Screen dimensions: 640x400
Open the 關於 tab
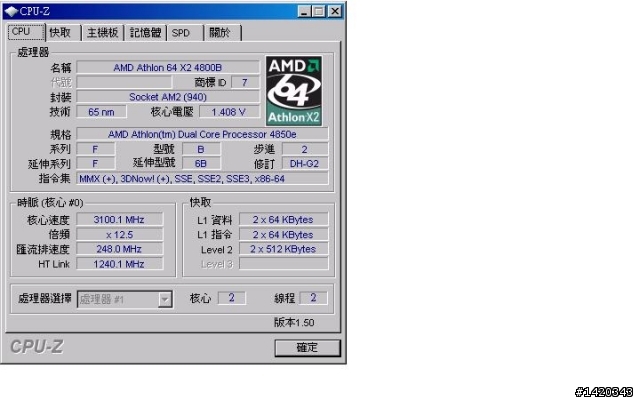click(x=222, y=33)
